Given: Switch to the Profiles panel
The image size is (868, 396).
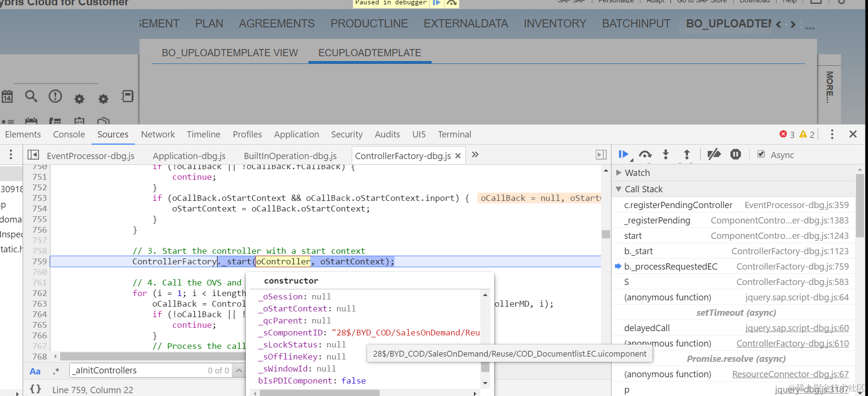Looking at the screenshot, I should (x=247, y=135).
